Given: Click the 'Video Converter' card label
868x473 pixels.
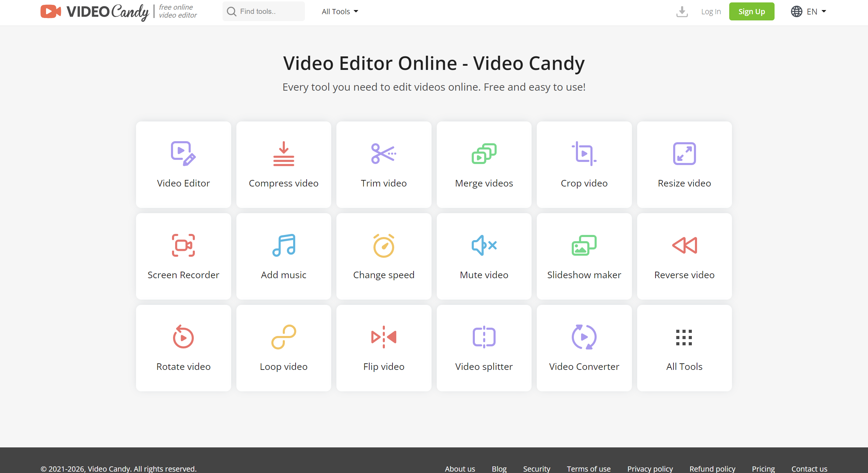Looking at the screenshot, I should coord(584,366).
